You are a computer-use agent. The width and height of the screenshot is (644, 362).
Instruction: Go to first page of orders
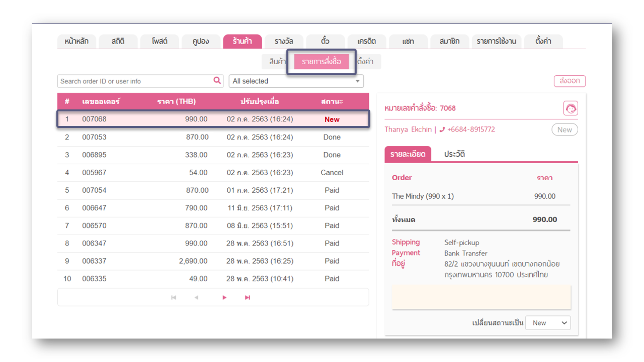173,298
